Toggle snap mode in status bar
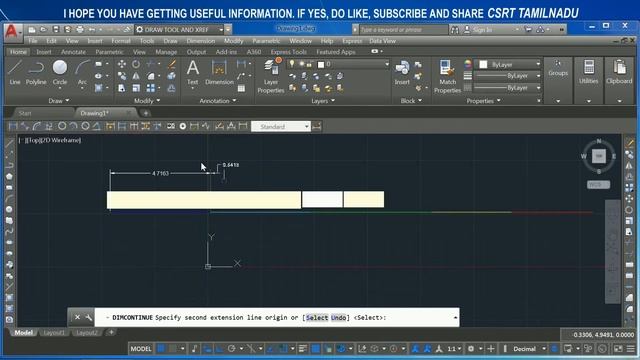Image resolution: width=640 pixels, height=360 pixels. pyautogui.click(x=173, y=349)
